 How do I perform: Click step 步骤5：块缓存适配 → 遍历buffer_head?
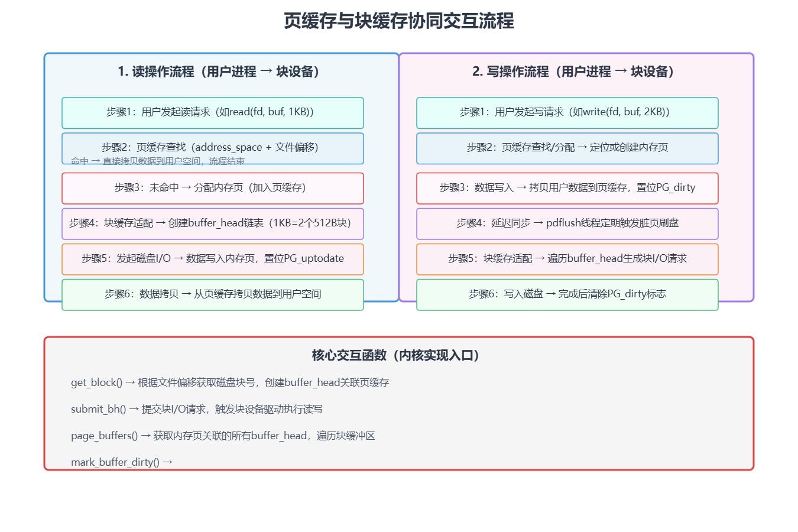point(567,259)
